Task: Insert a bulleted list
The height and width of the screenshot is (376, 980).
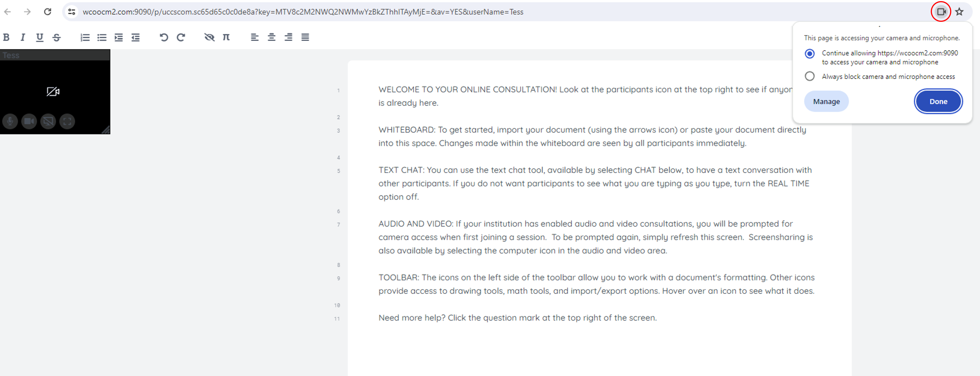Action: [x=102, y=37]
